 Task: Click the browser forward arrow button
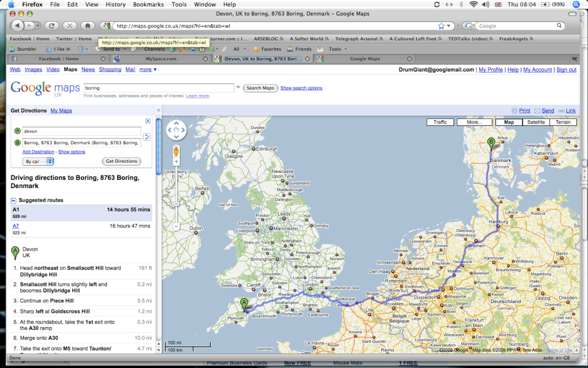coord(29,25)
